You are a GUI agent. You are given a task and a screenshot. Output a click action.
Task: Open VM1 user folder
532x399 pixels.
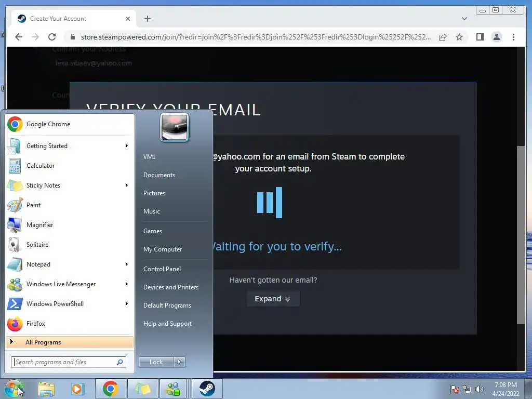point(149,157)
